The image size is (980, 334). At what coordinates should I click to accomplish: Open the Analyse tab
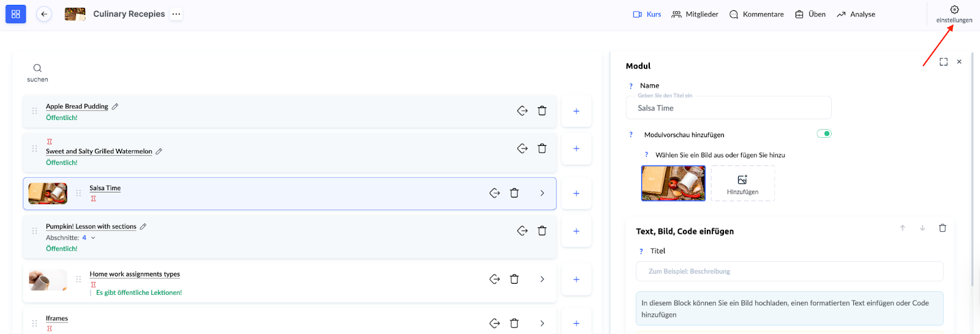(856, 14)
